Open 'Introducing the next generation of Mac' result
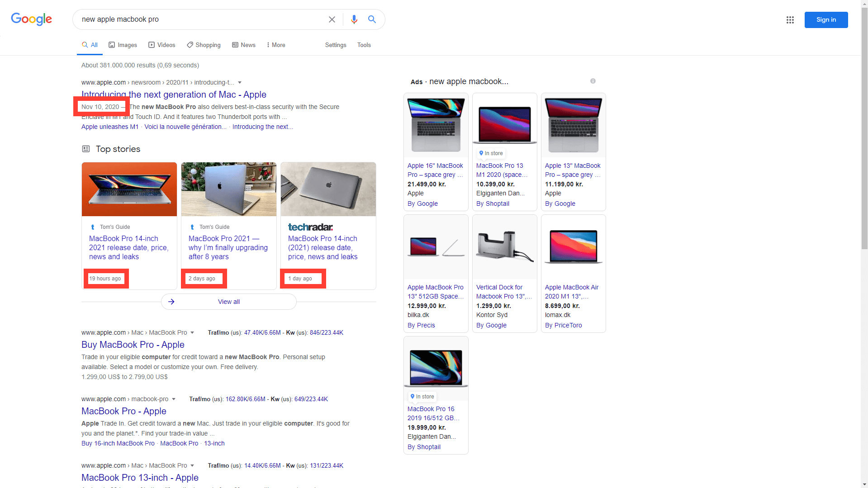 tap(174, 95)
